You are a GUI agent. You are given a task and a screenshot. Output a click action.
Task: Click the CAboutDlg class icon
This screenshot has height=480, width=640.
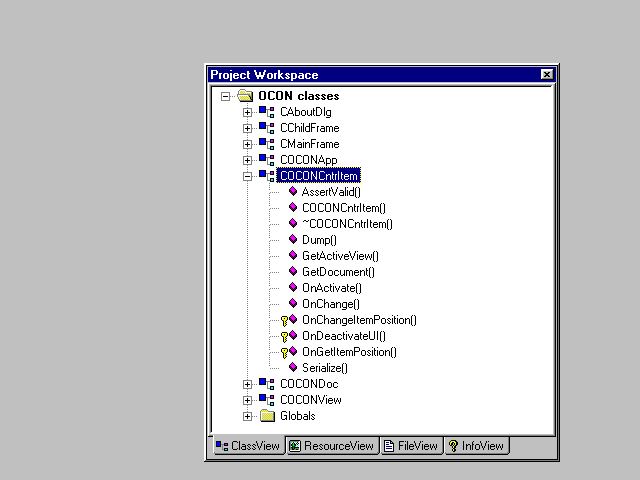click(x=265, y=112)
